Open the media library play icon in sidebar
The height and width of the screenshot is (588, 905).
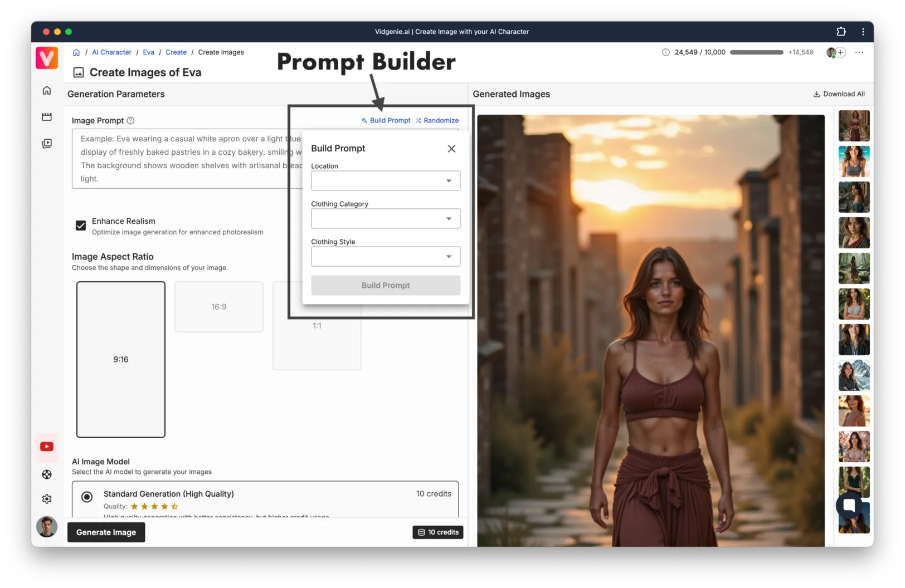(x=47, y=144)
